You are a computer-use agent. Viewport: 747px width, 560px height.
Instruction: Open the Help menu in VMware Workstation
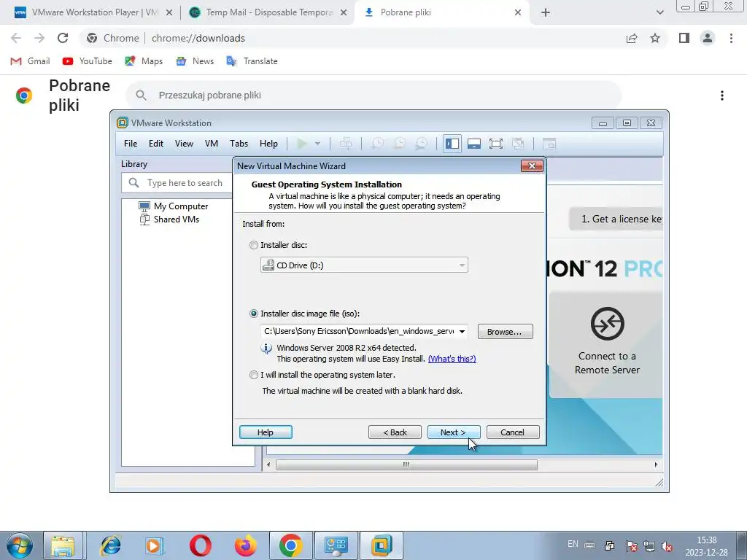point(268,144)
